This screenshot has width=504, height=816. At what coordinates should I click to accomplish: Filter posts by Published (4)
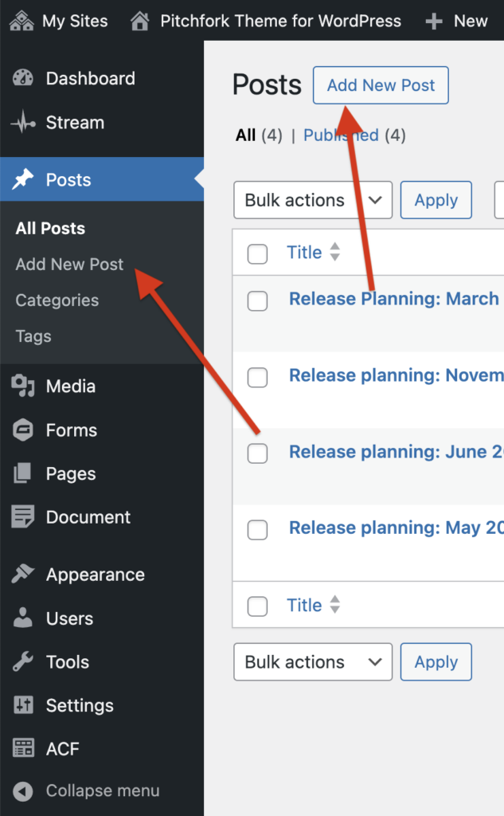(354, 135)
